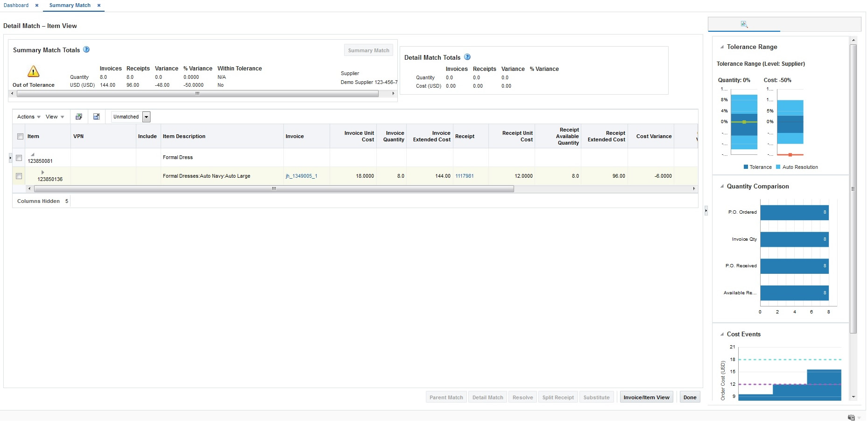
Task: Open the Summary Match Totals help icon
Action: coord(86,50)
